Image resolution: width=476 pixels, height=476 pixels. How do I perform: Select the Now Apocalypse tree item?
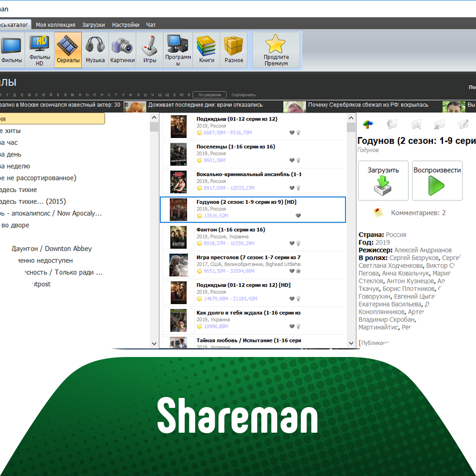pyautogui.click(x=51, y=213)
